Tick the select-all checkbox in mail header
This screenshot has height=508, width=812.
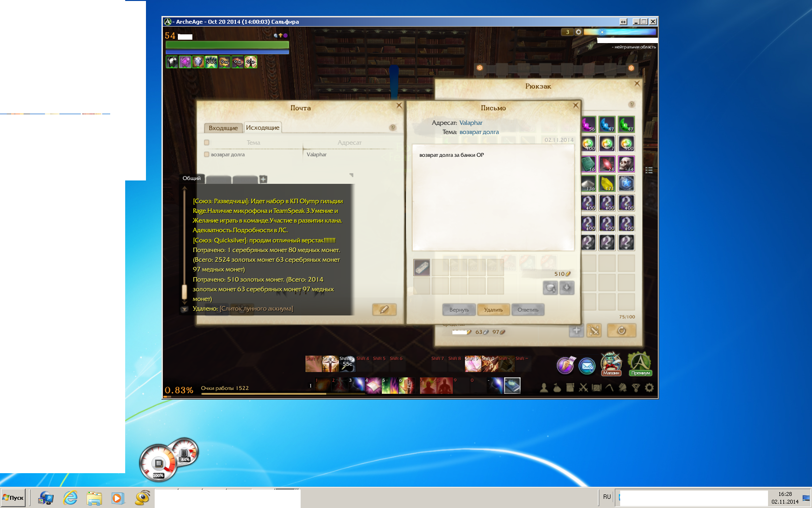click(207, 143)
